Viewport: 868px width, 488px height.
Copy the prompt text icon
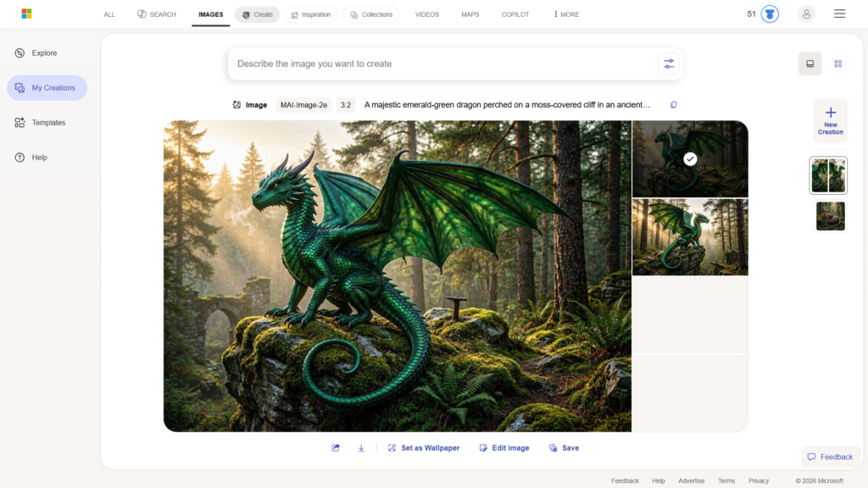pyautogui.click(x=673, y=104)
